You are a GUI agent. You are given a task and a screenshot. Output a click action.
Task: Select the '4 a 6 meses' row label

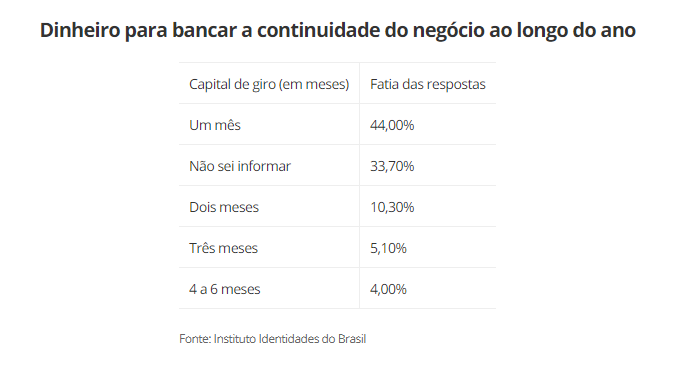click(225, 289)
